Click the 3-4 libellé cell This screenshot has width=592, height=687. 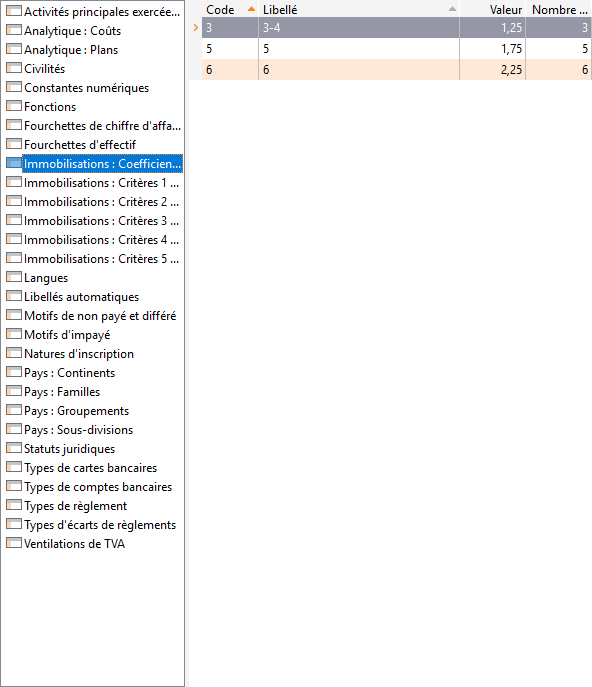click(x=359, y=28)
